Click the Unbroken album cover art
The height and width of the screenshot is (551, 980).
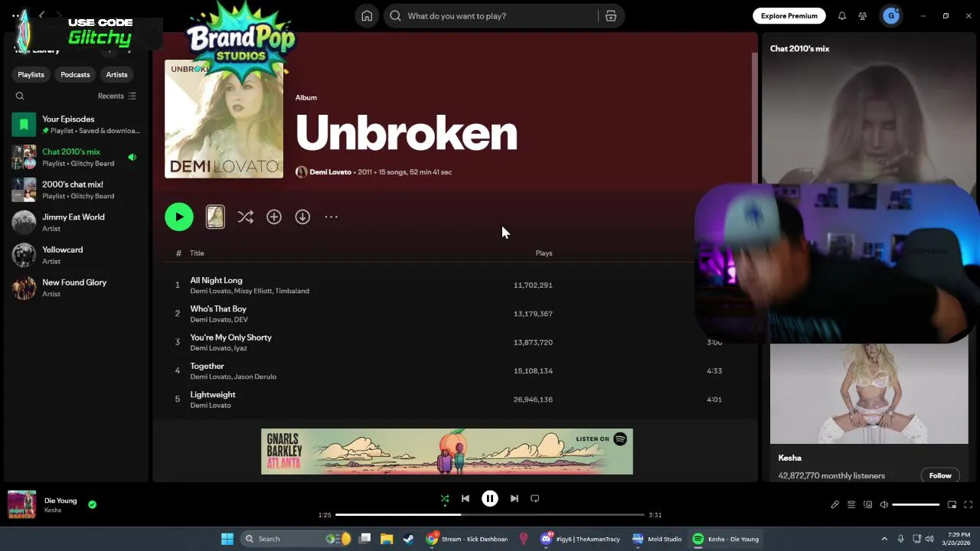[224, 119]
